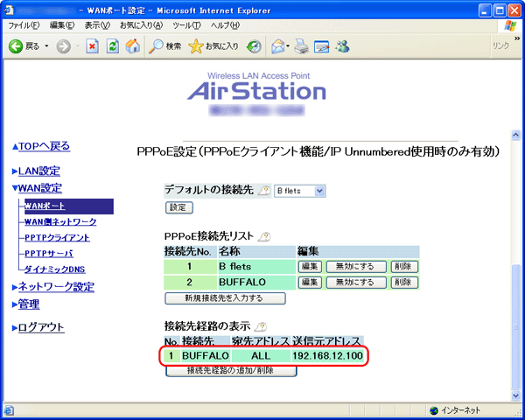This screenshot has width=525, height=420.
Task: Click the リンク links bar label
Action: (x=500, y=45)
